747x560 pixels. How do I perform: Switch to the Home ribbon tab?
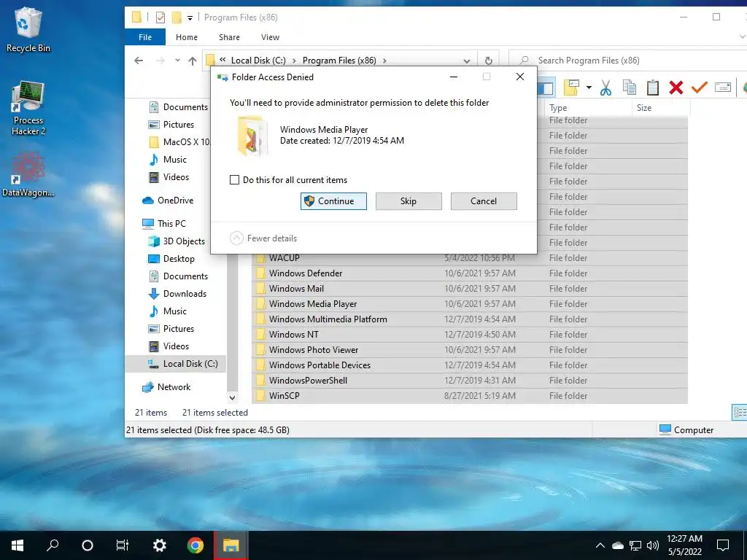click(186, 37)
